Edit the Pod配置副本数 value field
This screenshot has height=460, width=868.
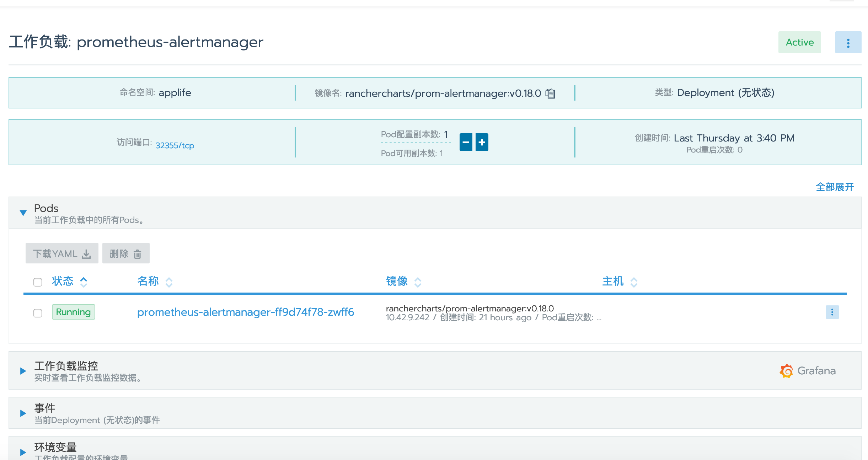pos(445,135)
